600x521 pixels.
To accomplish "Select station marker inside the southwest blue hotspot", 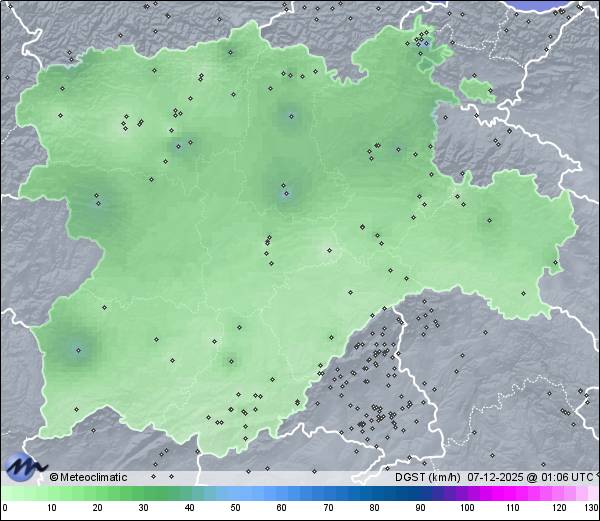I will pos(78,350).
